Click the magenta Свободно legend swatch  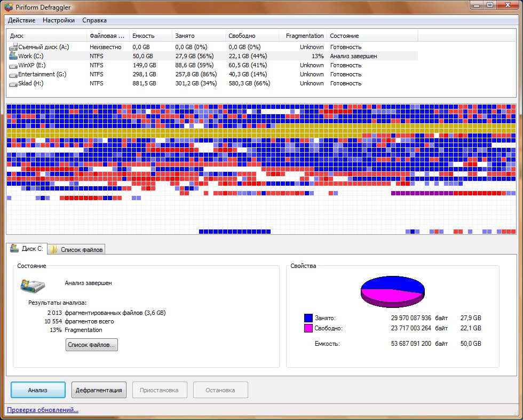[x=308, y=328]
